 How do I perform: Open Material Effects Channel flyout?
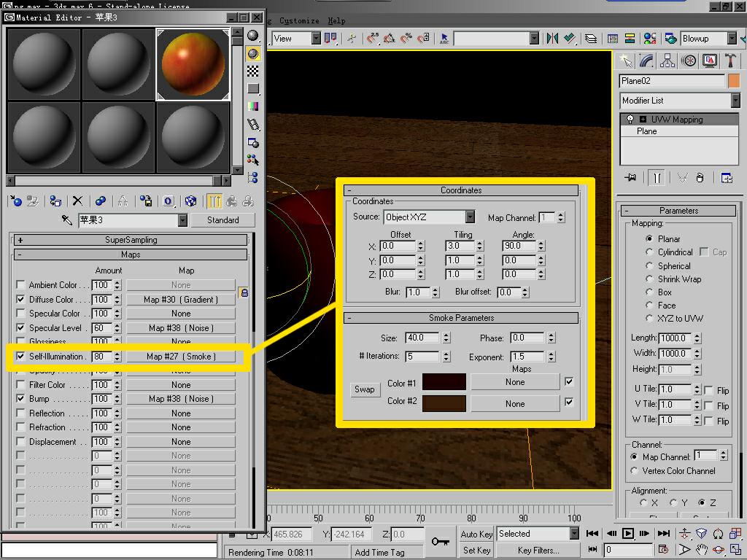(169, 201)
